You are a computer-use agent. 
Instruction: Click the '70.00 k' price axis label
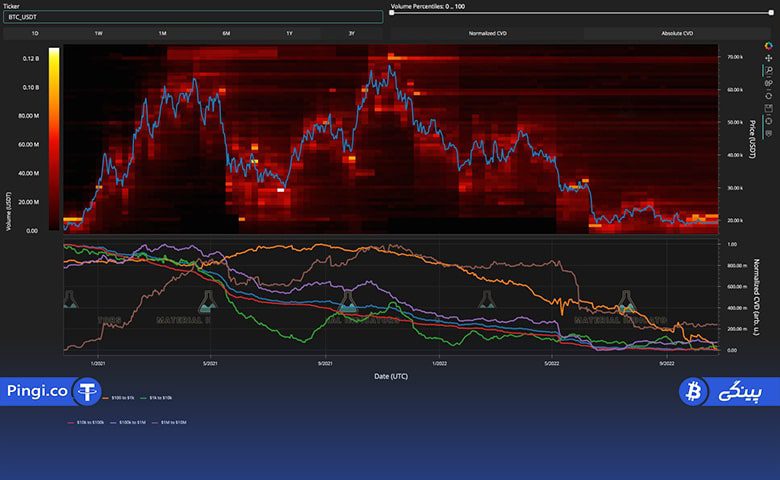click(x=735, y=57)
